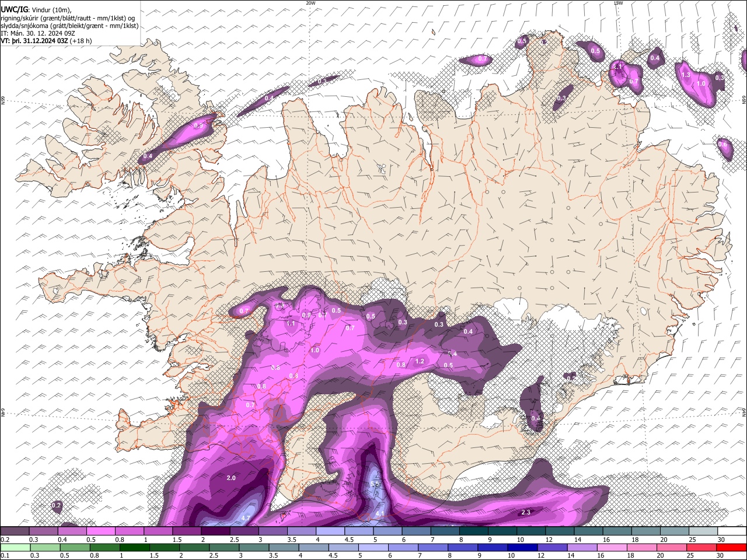Click the "UWC/IG: Vindur (10m)" title line
747x560 pixels.
point(36,9)
